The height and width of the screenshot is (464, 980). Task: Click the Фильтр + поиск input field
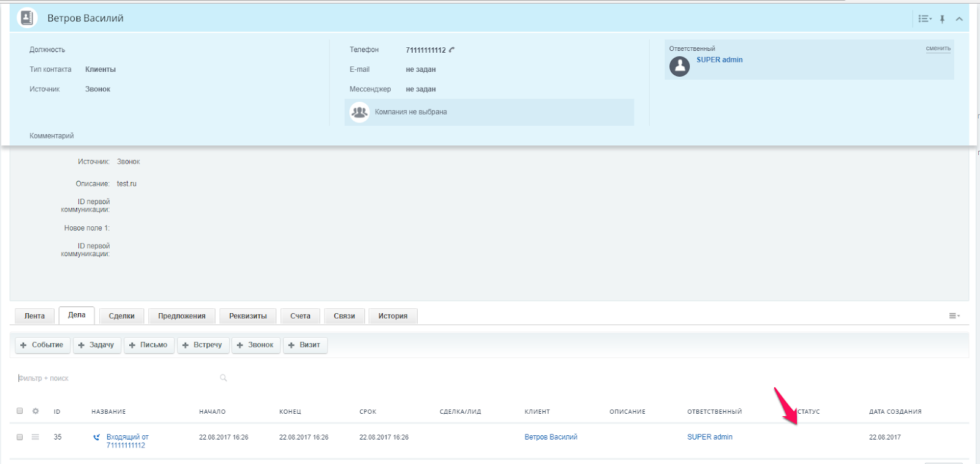coord(116,378)
